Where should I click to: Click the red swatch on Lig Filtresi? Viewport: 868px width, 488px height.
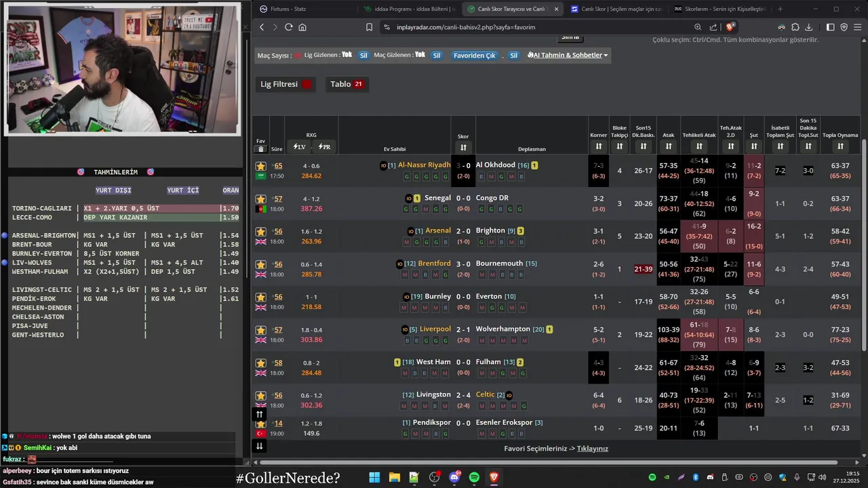(307, 85)
